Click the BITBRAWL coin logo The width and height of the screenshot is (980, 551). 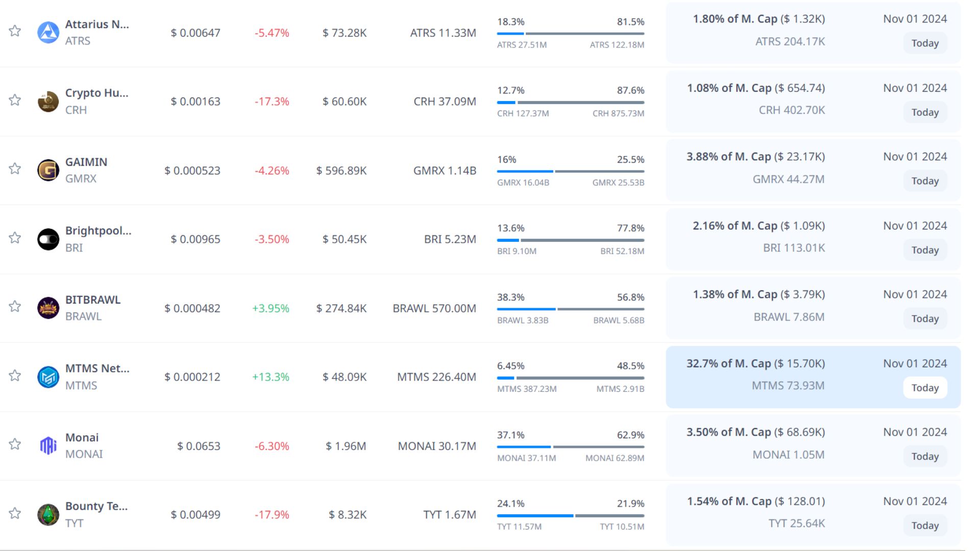tap(48, 308)
